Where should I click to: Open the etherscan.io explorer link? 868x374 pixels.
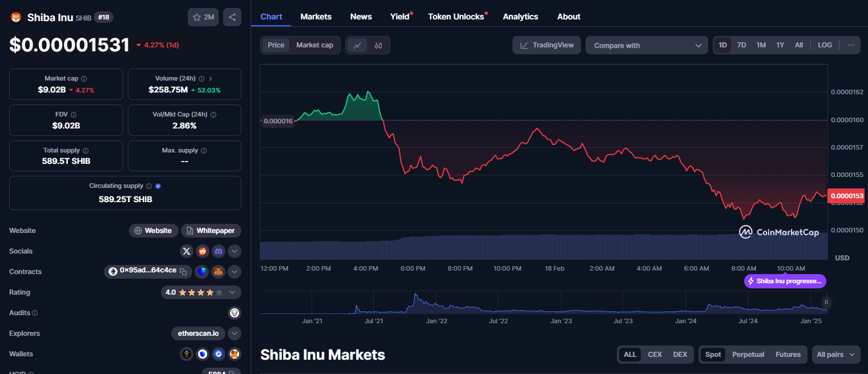[199, 333]
